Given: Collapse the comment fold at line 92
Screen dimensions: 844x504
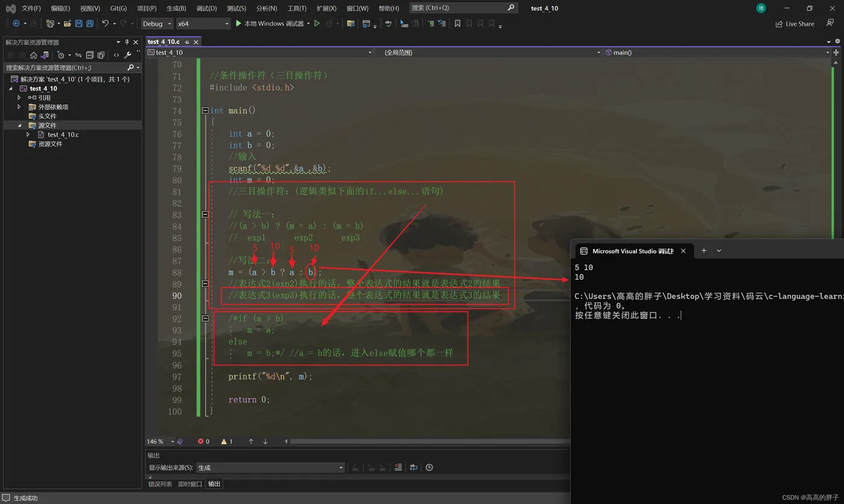Looking at the screenshot, I should (205, 318).
